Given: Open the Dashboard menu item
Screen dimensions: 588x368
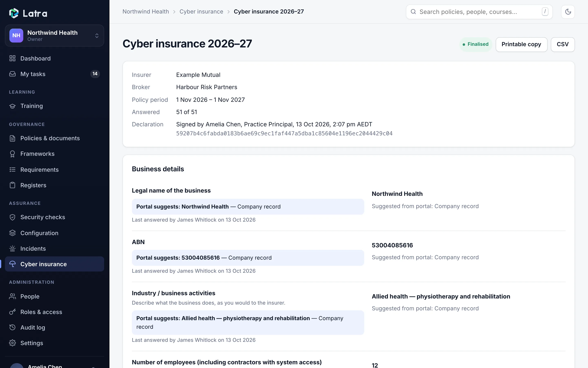Looking at the screenshot, I should tap(55, 58).
